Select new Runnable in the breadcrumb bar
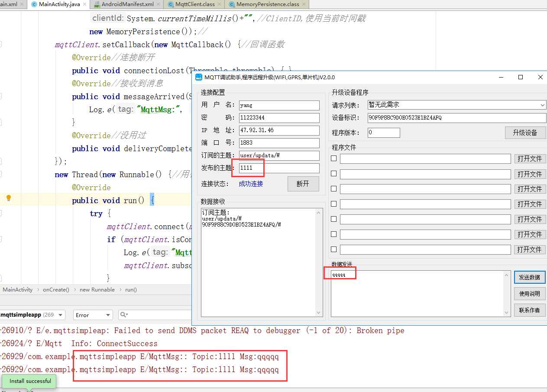Image resolution: width=547 pixels, height=392 pixels. click(x=97, y=290)
